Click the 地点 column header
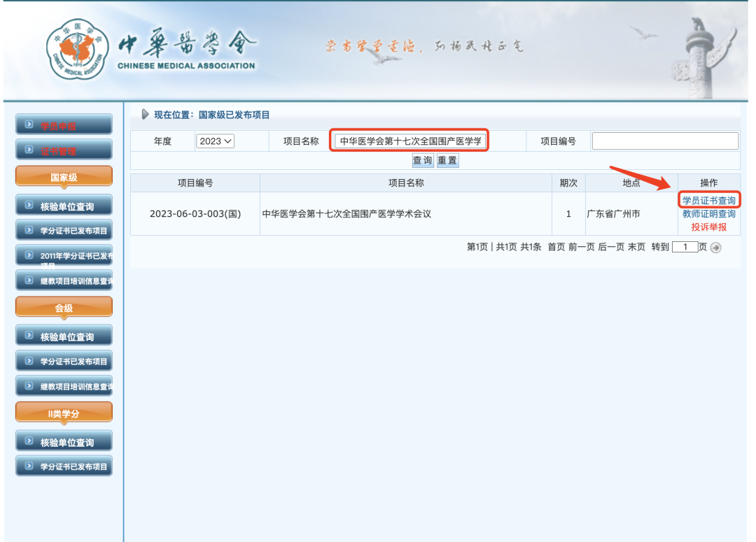Image resolution: width=756 pixels, height=542 pixels. (631, 183)
